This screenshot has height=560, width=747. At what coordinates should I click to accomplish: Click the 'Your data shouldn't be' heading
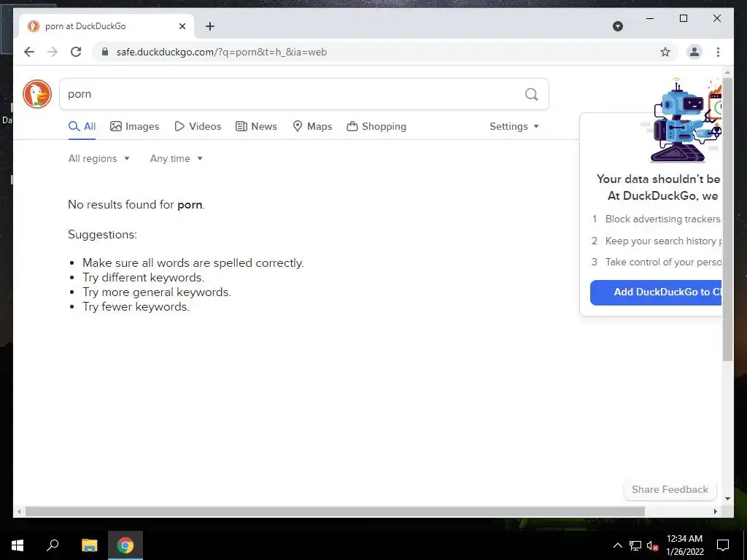click(x=659, y=179)
